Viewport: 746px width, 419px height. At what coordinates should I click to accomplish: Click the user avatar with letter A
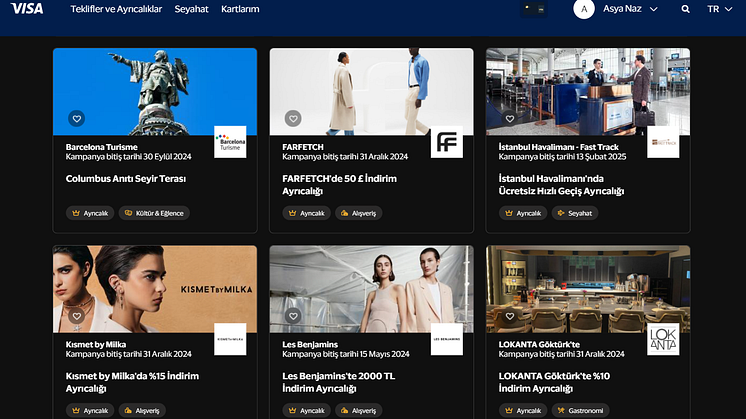584,9
